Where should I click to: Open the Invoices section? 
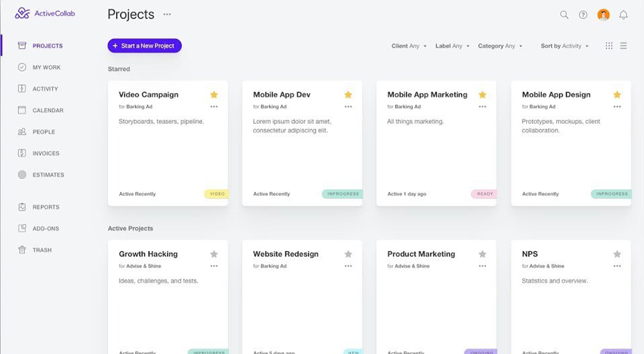pos(46,153)
